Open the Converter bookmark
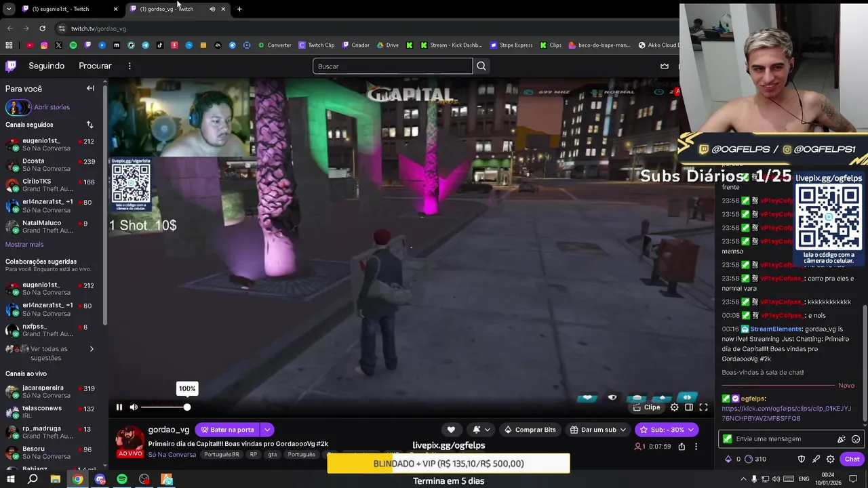This screenshot has height=488, width=868. point(275,45)
